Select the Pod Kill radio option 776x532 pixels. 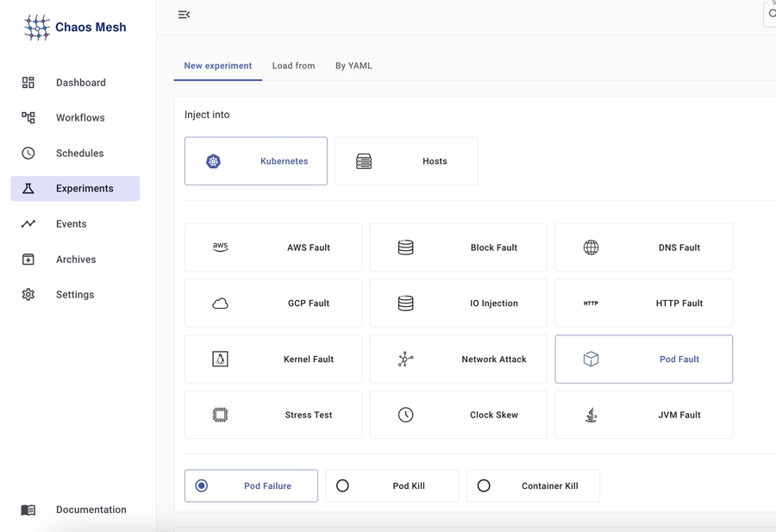point(342,486)
